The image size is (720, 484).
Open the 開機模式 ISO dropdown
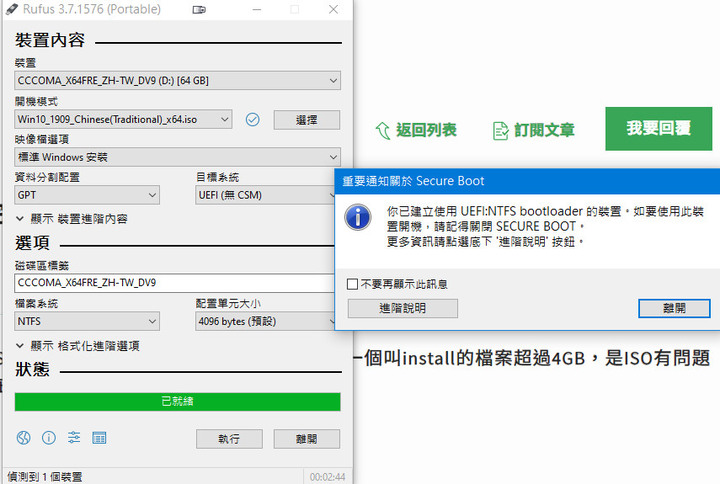click(x=123, y=119)
